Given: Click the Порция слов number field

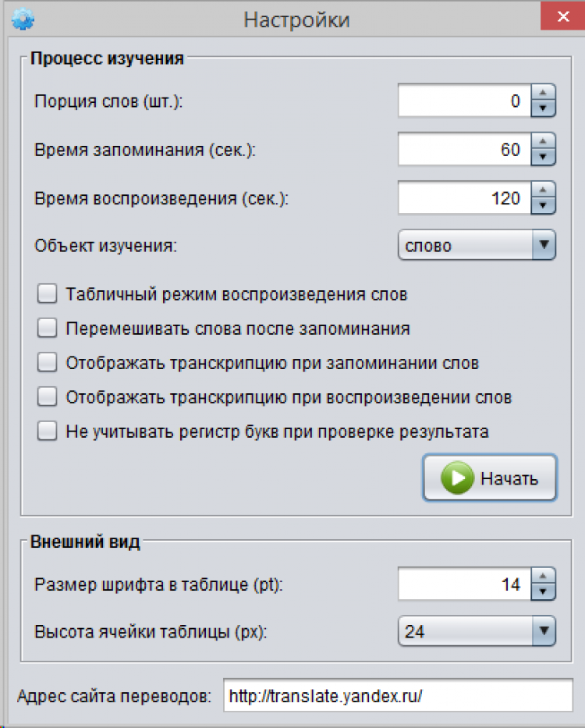Looking at the screenshot, I should click(464, 101).
